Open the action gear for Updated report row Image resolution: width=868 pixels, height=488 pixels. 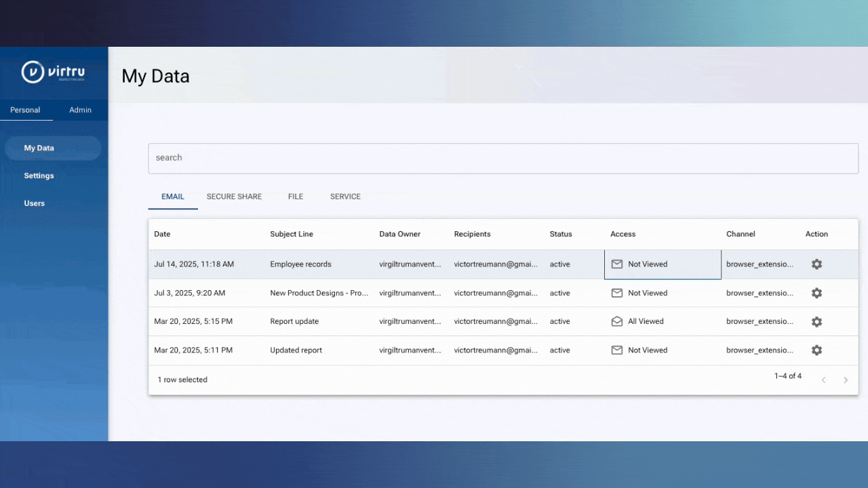816,350
